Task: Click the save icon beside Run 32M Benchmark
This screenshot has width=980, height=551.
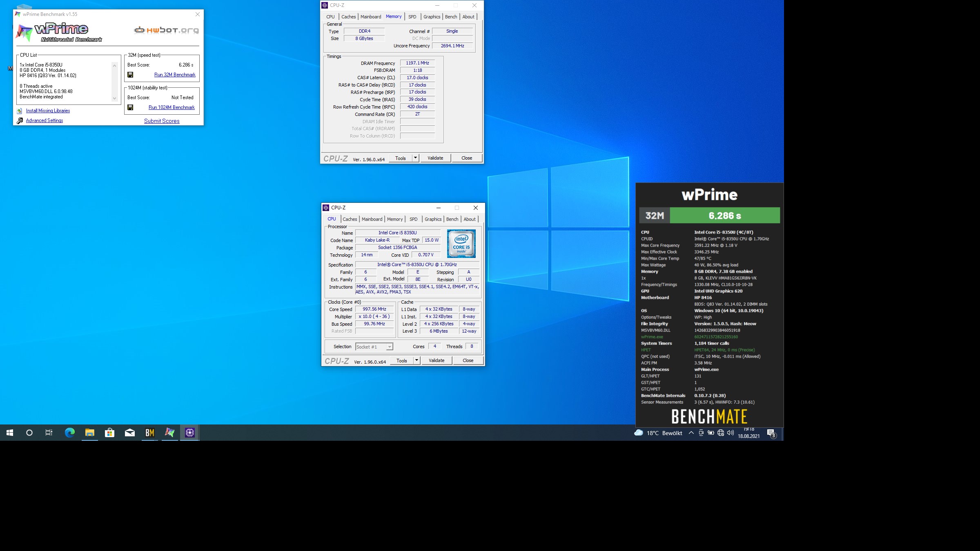Action: pyautogui.click(x=130, y=75)
